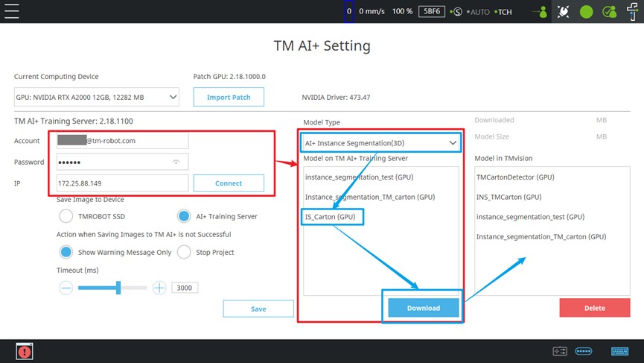Click the user login status icon
Viewport: 644px width, 363px height.
[541, 12]
